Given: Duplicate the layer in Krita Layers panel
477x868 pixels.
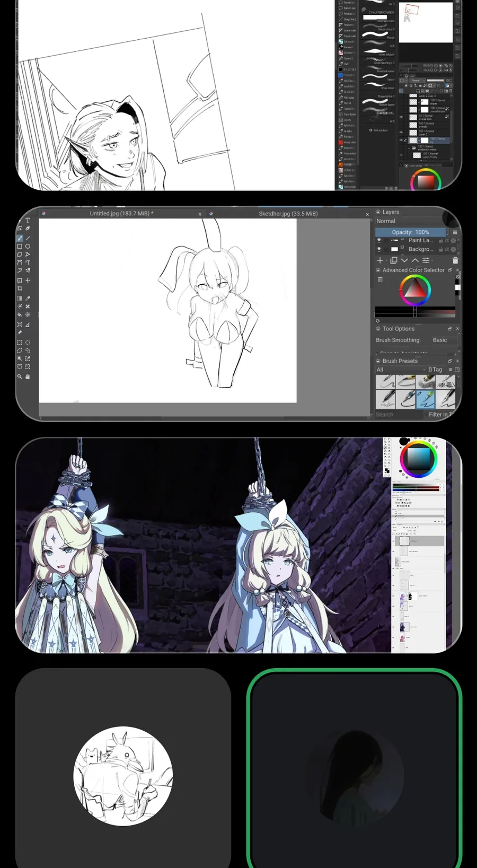Looking at the screenshot, I should [393, 260].
